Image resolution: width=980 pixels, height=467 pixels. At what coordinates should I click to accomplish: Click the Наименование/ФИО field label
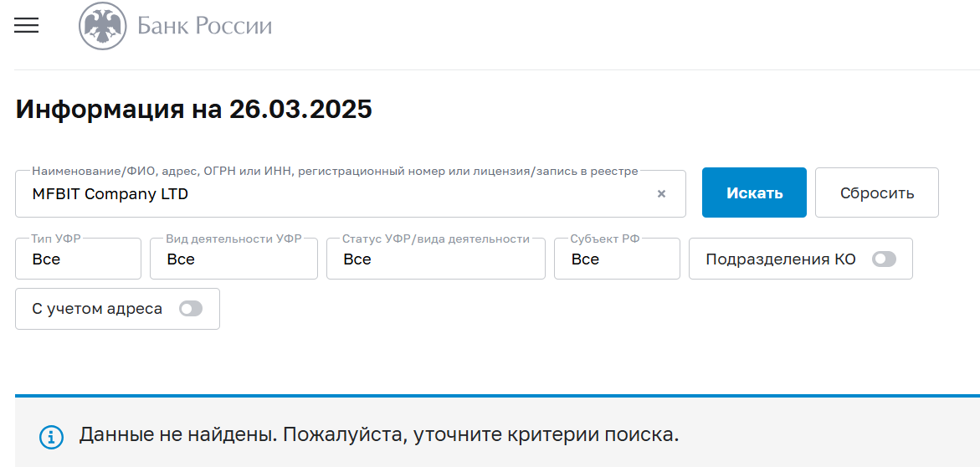click(x=335, y=171)
